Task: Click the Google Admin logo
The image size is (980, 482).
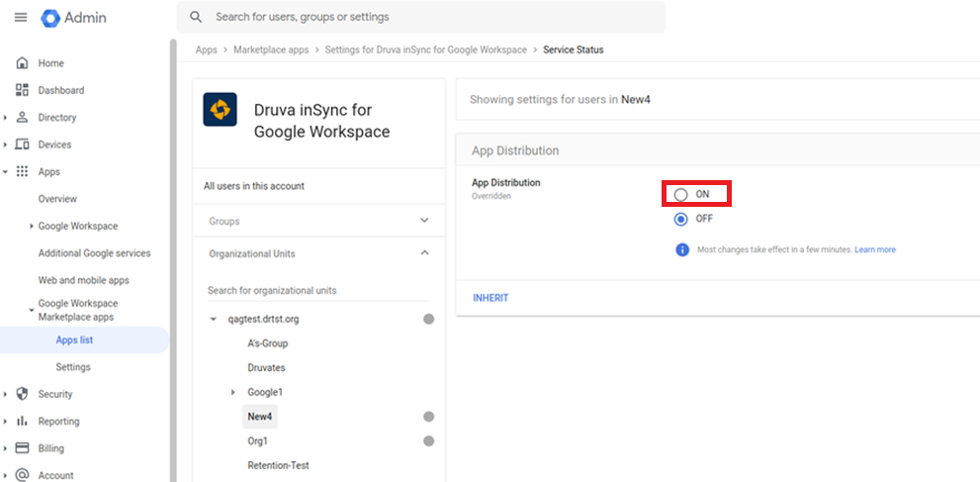Action: point(51,18)
